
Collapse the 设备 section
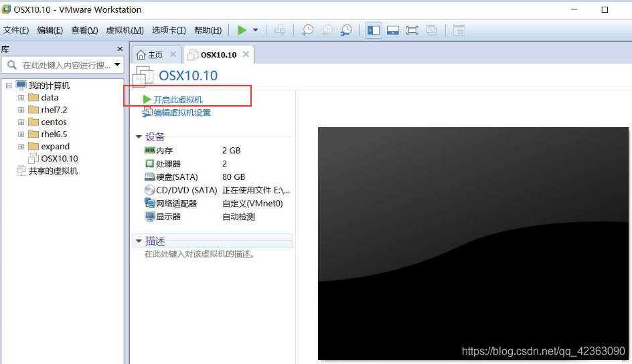click(139, 137)
